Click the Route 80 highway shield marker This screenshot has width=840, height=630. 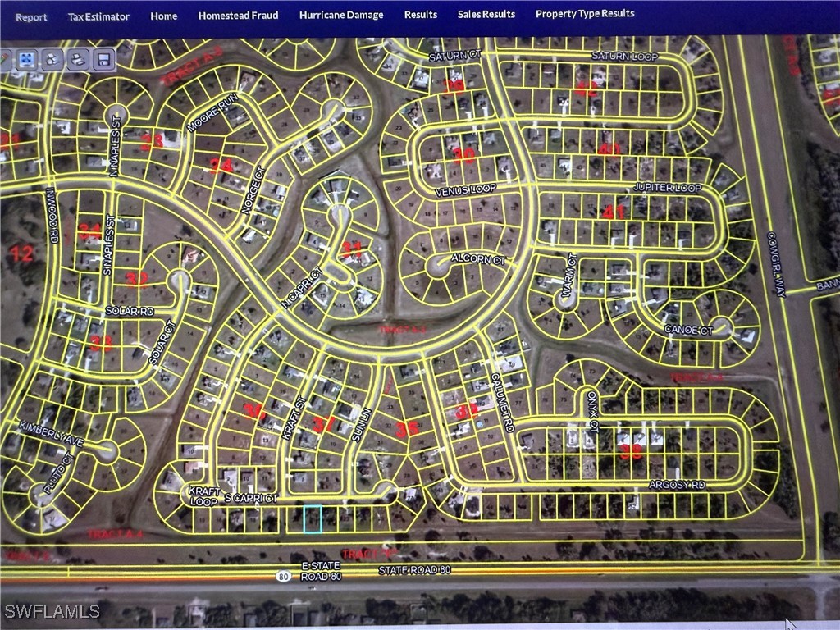[283, 576]
